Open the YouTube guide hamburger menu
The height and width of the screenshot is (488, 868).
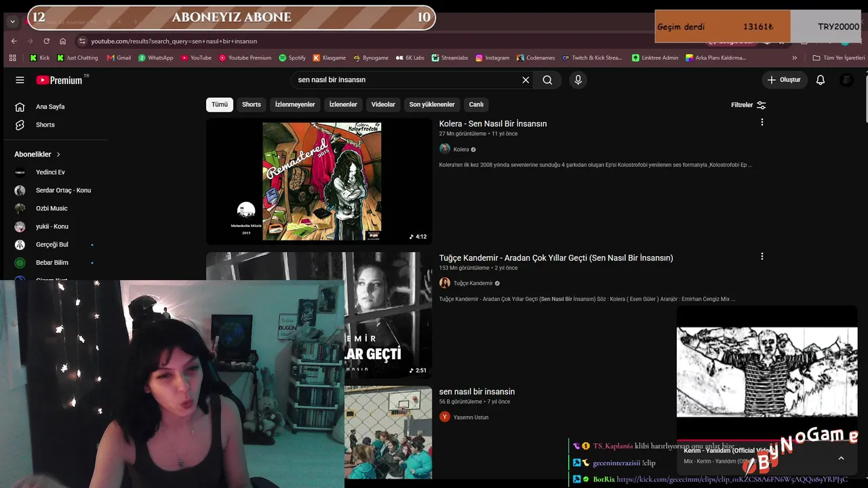[20, 80]
